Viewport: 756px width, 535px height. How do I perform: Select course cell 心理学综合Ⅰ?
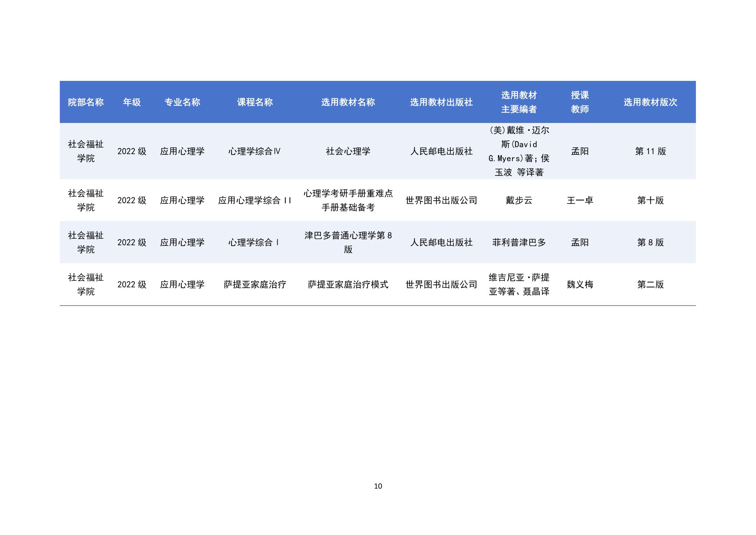tap(255, 243)
